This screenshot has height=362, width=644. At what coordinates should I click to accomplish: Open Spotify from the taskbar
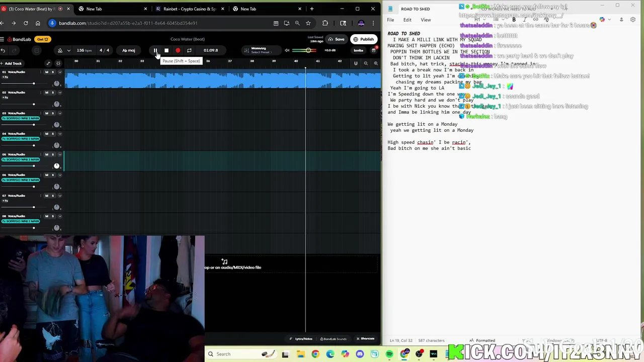pyautogui.click(x=389, y=354)
